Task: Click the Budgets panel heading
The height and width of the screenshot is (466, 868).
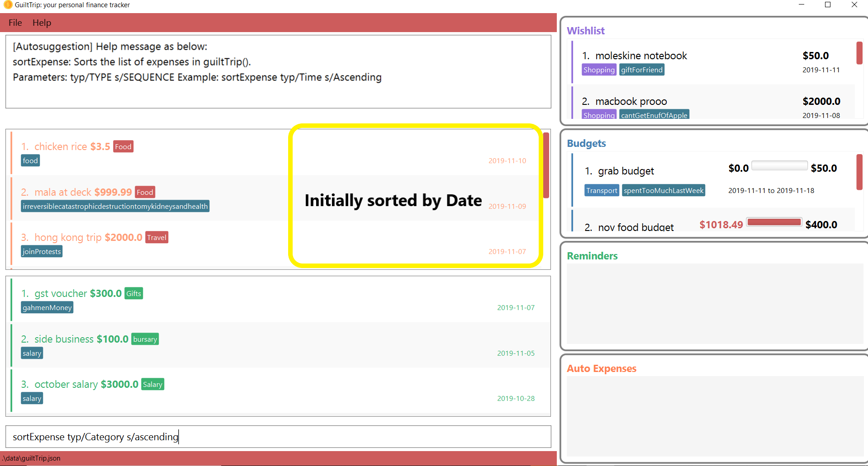Action: [x=586, y=143]
